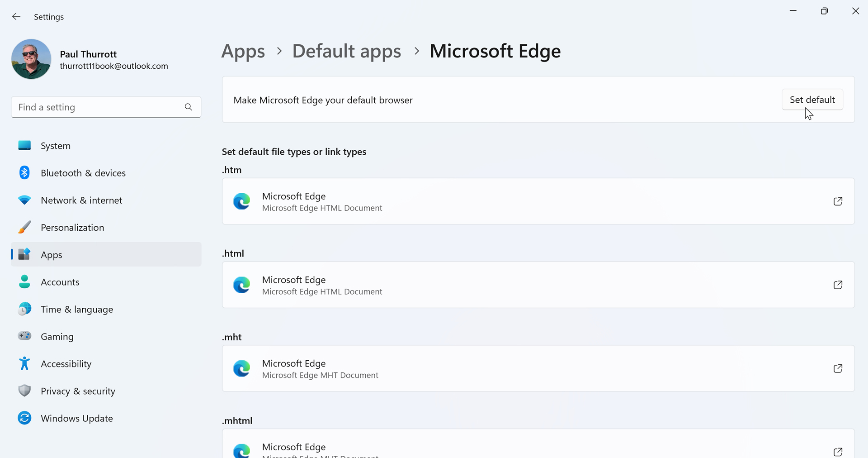The image size is (868, 458).
Task: Choose default app for .html files
Action: pos(538,285)
